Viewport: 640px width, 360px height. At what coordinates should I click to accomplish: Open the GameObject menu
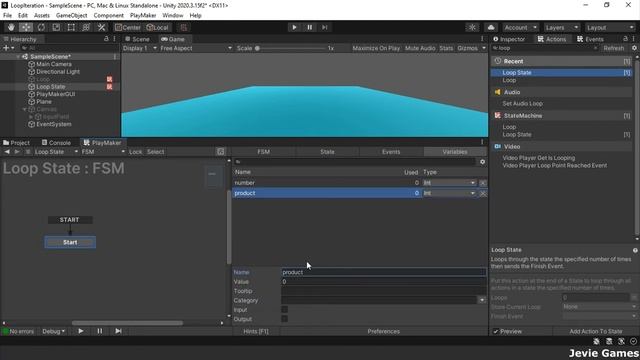coord(71,16)
